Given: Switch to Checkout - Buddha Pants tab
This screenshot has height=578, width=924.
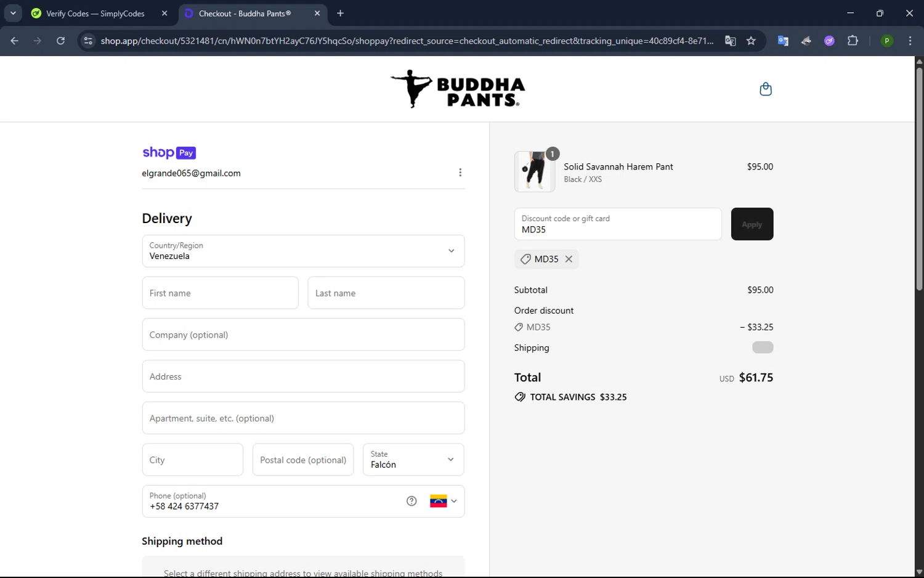Looking at the screenshot, I should (x=253, y=13).
